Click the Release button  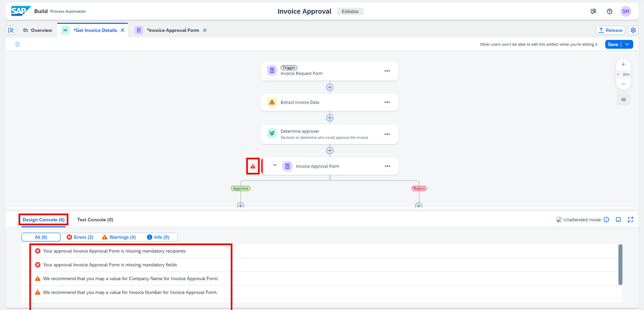click(610, 30)
